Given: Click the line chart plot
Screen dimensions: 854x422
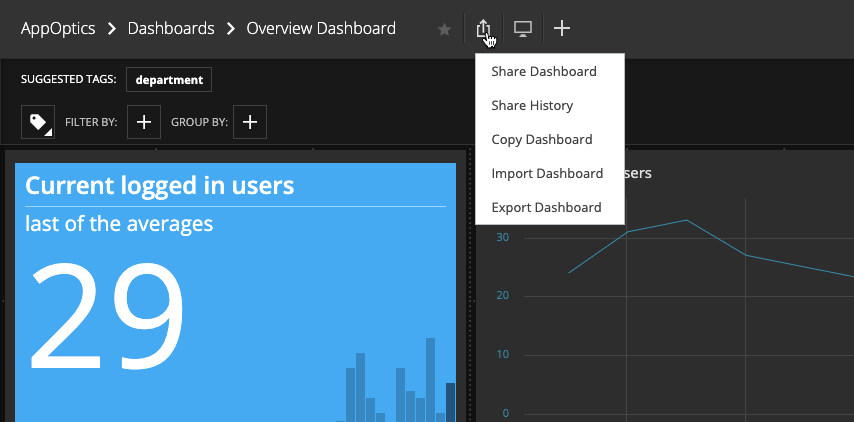Looking at the screenshot, I should (711, 248).
